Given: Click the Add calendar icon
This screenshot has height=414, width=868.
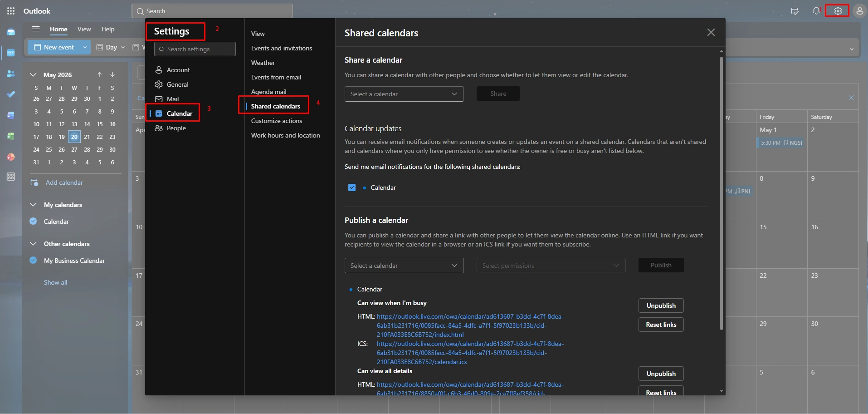Looking at the screenshot, I should pos(34,182).
